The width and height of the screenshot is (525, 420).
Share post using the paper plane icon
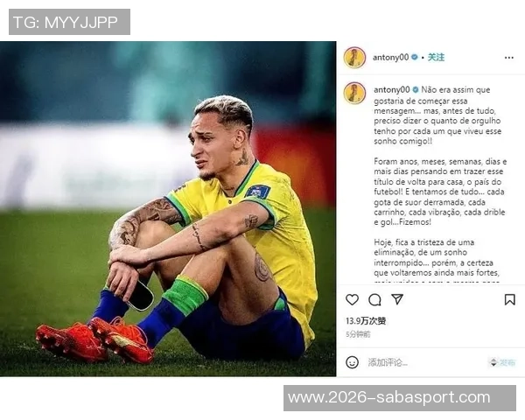[x=397, y=299]
